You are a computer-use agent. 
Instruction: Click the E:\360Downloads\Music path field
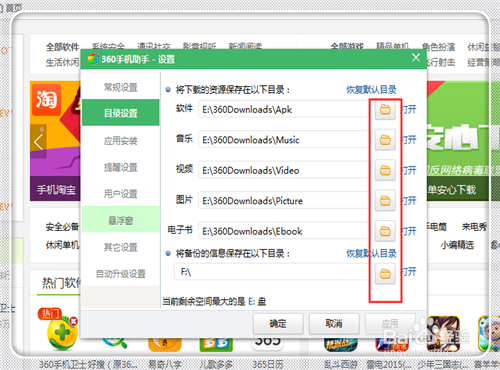[x=286, y=140]
